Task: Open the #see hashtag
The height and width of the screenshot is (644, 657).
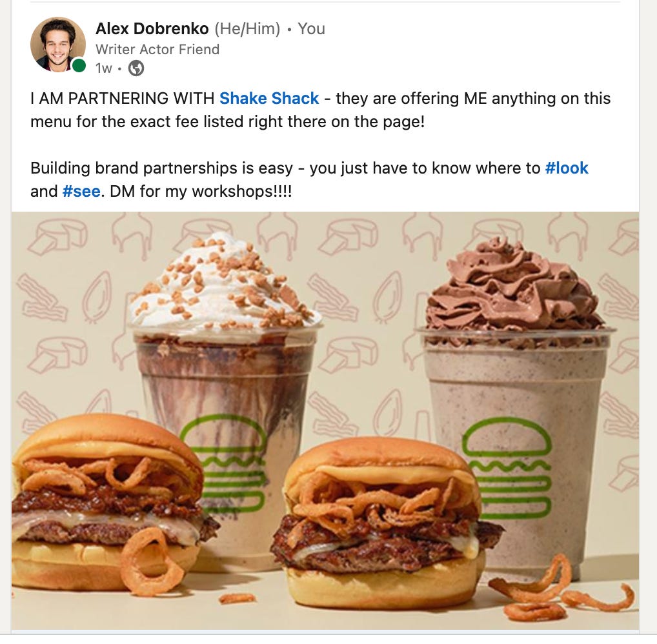Action: click(81, 191)
